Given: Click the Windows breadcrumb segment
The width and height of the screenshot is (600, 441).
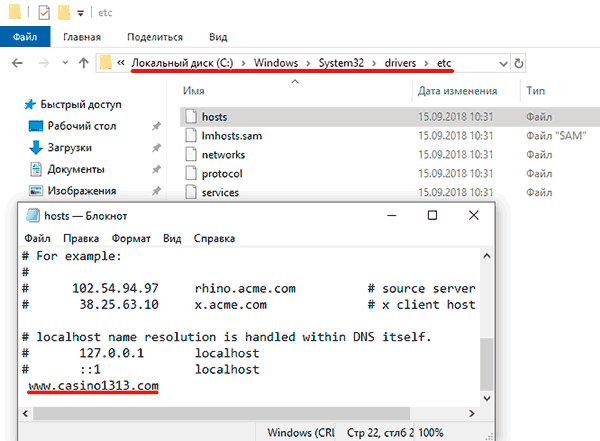Looking at the screenshot, I should point(276,62).
